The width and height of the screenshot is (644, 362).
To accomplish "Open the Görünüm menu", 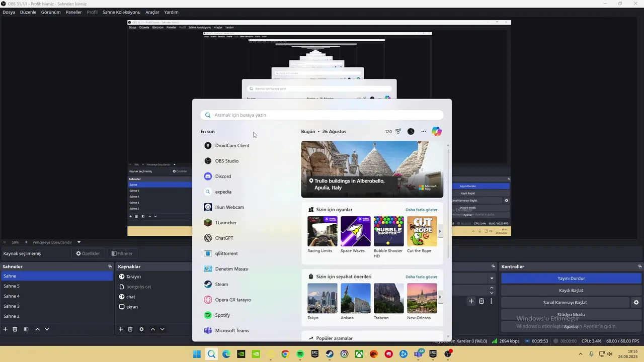I will 51,12.
